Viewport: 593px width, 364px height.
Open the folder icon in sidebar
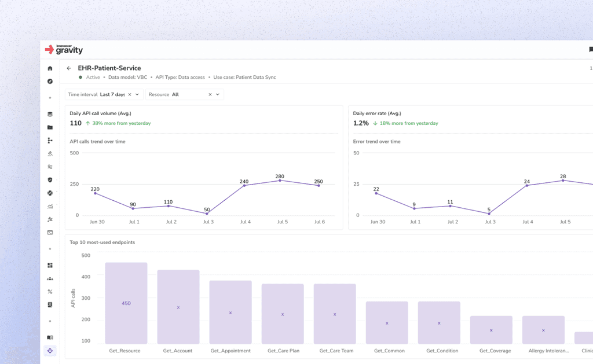(x=50, y=127)
